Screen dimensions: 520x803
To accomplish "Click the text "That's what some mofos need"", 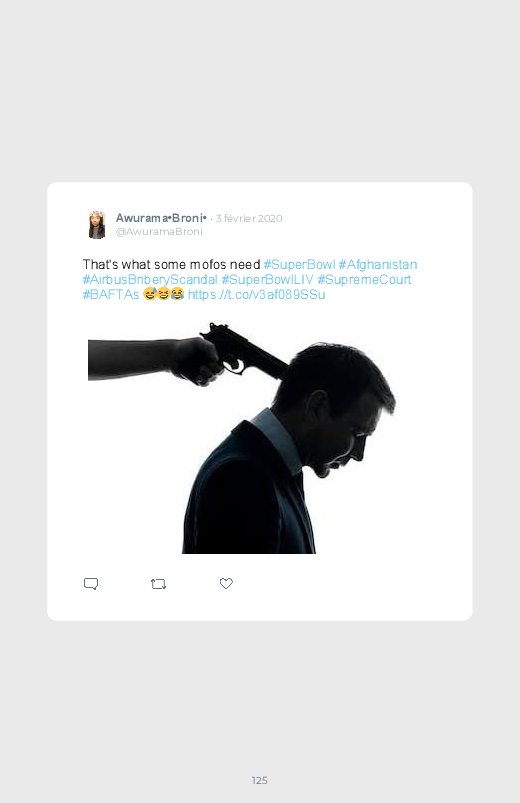I will (172, 265).
